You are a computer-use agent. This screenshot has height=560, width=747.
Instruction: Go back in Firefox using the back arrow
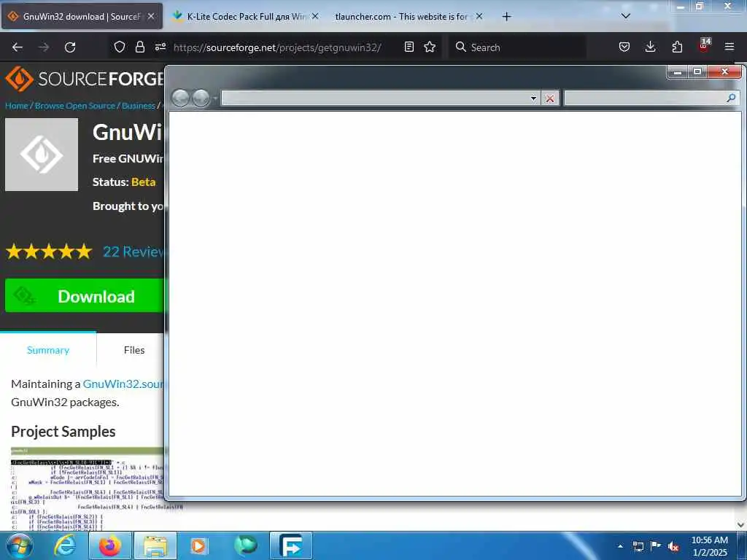pyautogui.click(x=18, y=47)
